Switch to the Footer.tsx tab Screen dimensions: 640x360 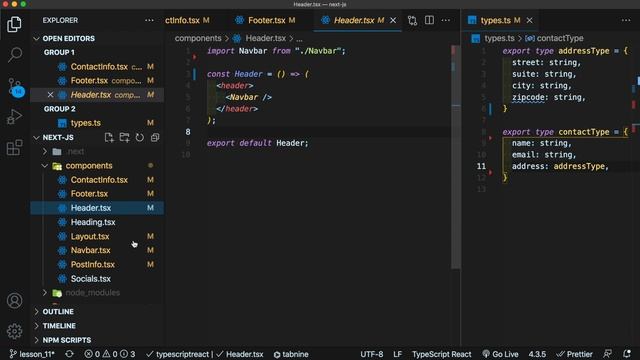click(266, 20)
